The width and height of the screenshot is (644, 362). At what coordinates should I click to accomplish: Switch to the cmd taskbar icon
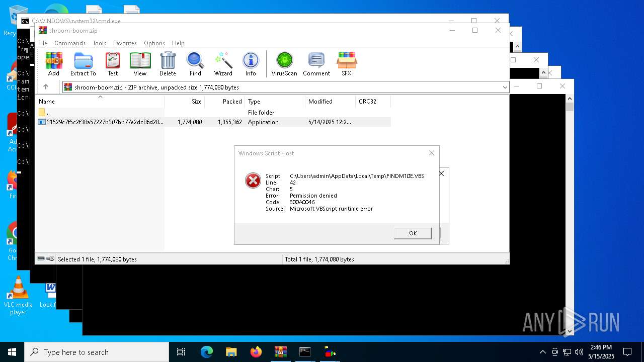point(305,352)
